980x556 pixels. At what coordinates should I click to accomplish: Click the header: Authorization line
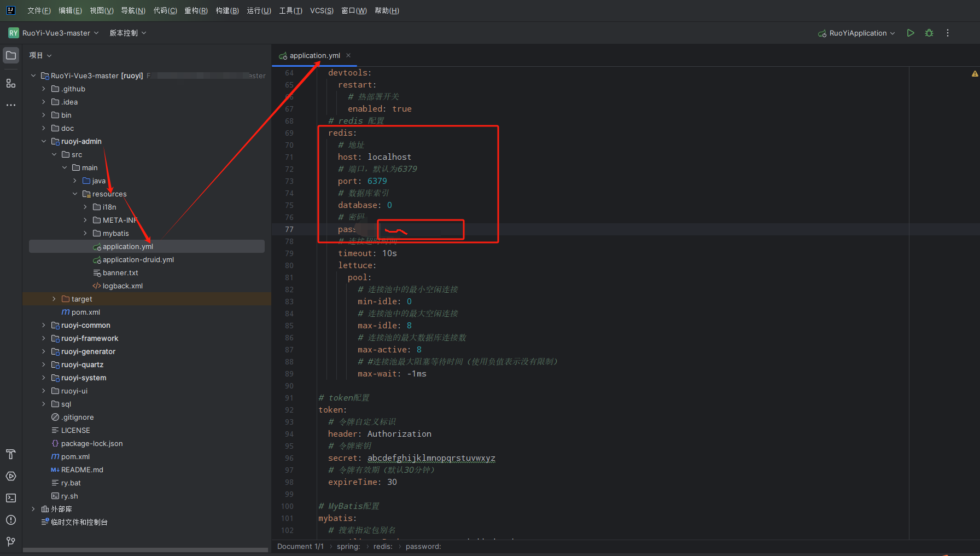[380, 434]
